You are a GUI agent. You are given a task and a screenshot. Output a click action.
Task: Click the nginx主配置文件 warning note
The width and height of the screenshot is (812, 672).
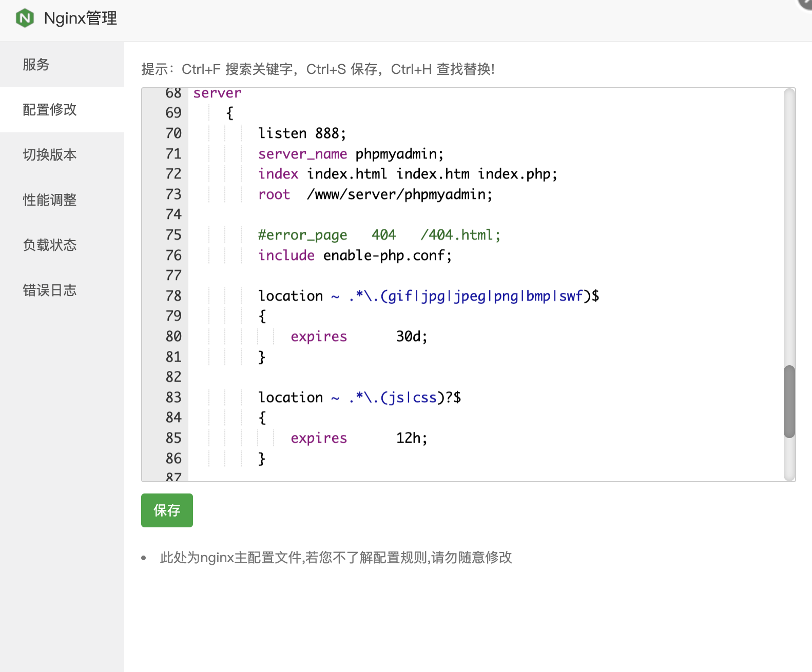tap(336, 558)
